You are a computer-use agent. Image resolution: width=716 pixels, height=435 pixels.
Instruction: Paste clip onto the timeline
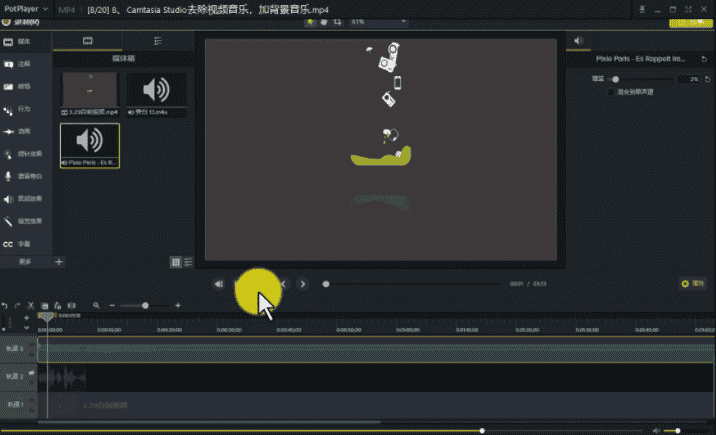point(58,305)
